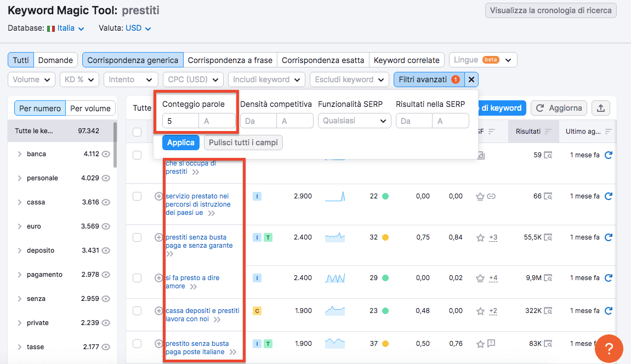The width and height of the screenshot is (631, 364).
Task: Toggle the eye icon for banca group
Action: pos(106,154)
